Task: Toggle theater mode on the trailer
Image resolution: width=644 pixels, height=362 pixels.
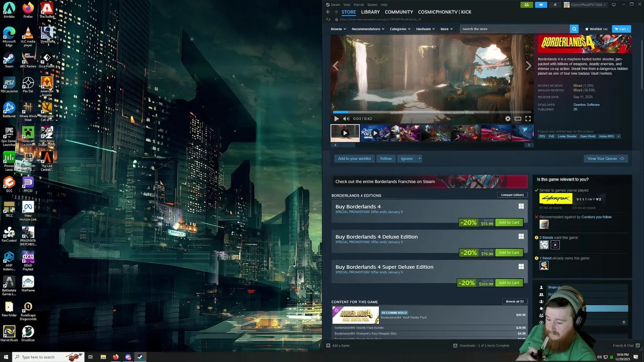Action: [x=518, y=119]
